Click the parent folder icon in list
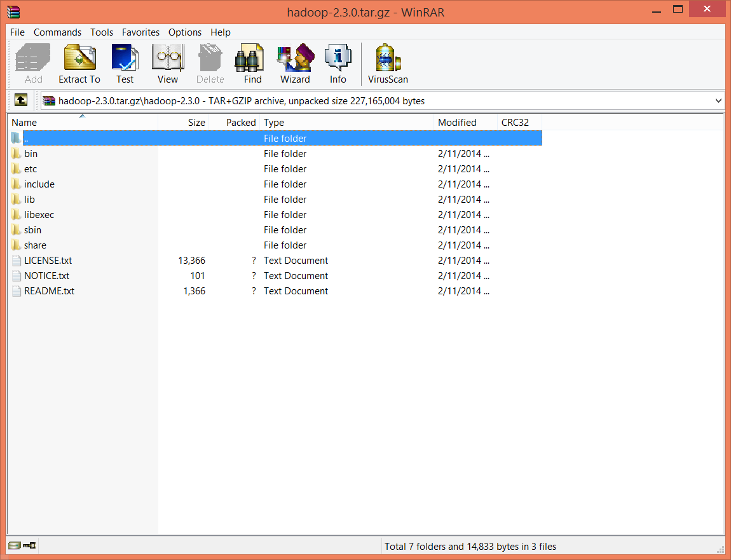This screenshot has height=560, width=731. (x=16, y=138)
